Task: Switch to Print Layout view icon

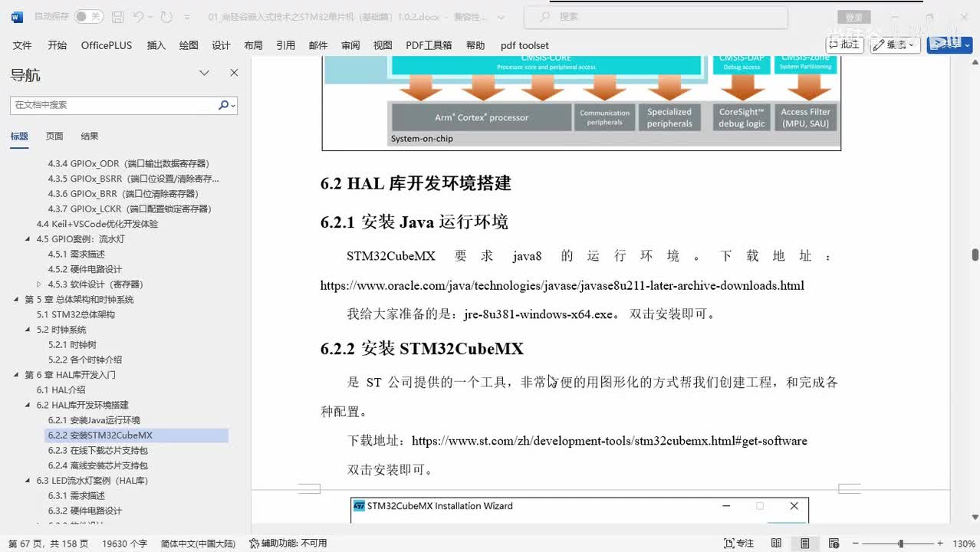Action: (x=804, y=544)
